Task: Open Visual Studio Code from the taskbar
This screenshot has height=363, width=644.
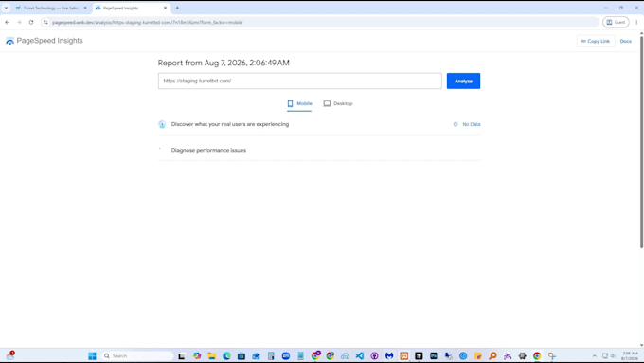Action: [x=360, y=356]
